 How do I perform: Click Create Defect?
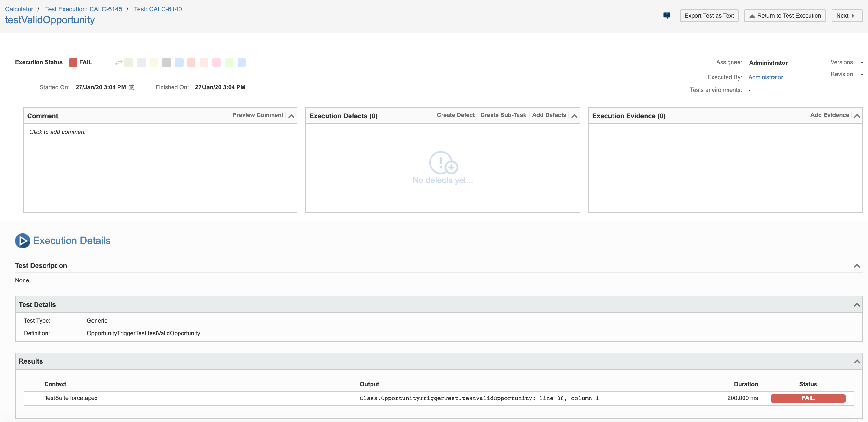pos(456,115)
